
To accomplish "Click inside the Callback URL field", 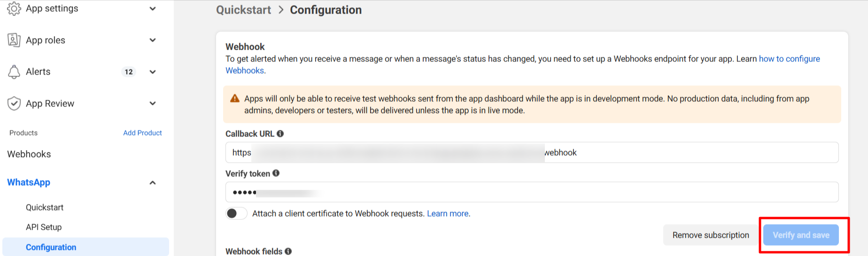I will click(x=532, y=152).
